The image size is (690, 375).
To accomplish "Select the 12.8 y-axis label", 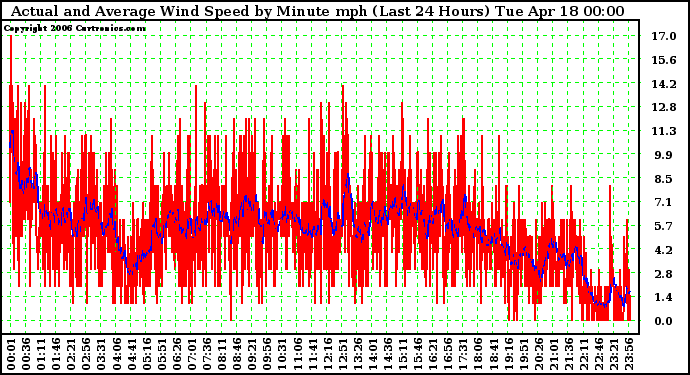I will 664,107.
